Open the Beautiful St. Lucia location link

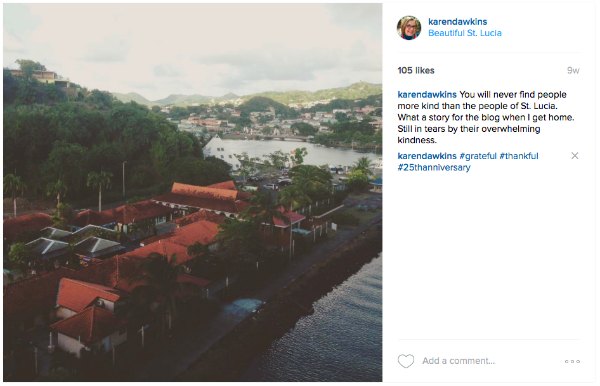tap(465, 33)
